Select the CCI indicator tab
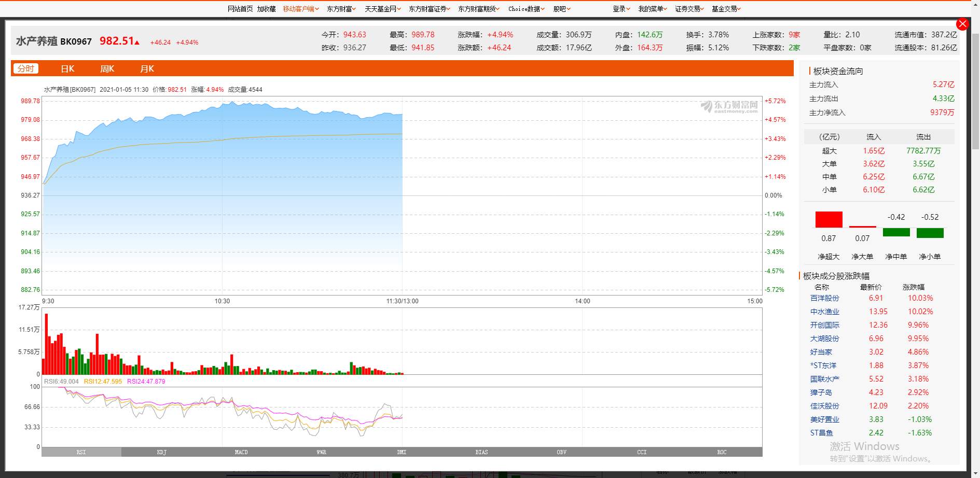 pyautogui.click(x=642, y=452)
